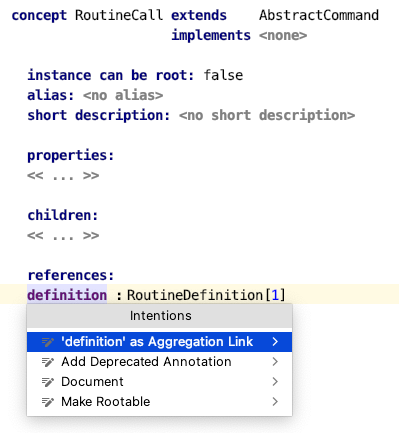Expand the collapsed children section
Viewport: 399px width, 433px height.
point(63,236)
